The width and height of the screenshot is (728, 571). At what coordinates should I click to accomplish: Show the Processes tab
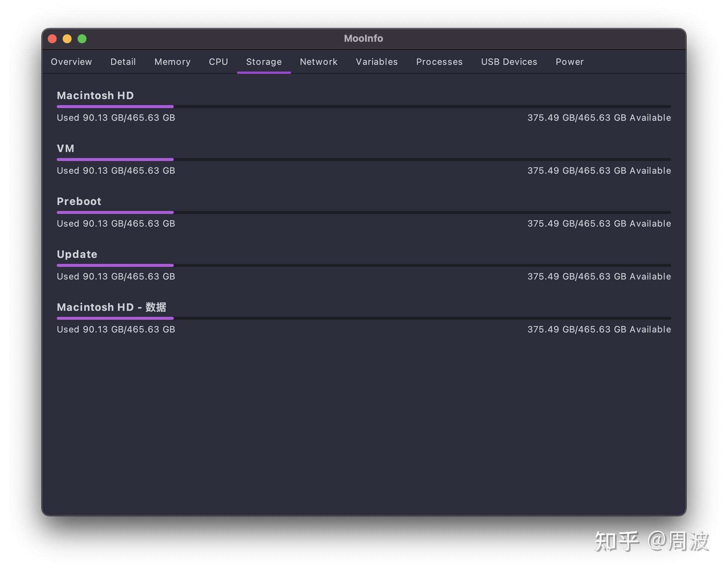(439, 62)
